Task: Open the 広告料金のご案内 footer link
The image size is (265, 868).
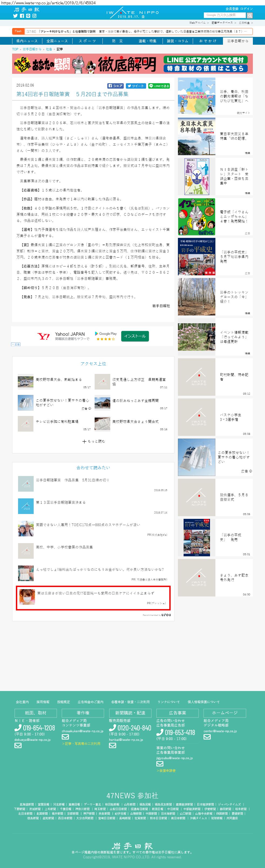Action: (x=90, y=702)
